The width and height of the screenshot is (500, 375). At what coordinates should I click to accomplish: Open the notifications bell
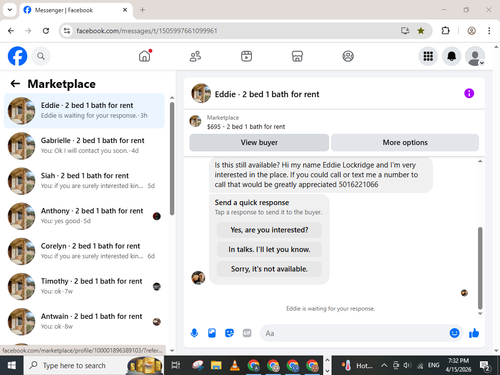(x=451, y=56)
